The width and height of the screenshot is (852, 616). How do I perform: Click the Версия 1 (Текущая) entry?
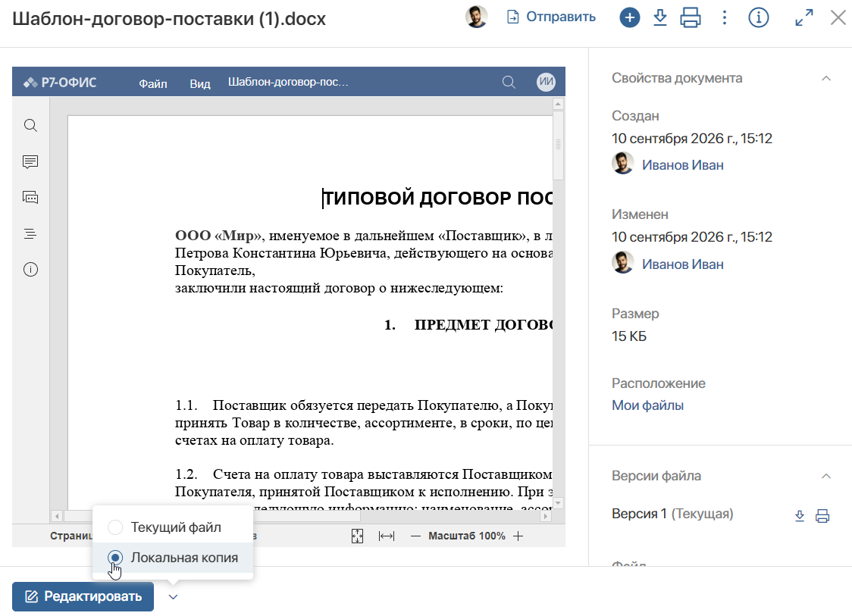[672, 514]
